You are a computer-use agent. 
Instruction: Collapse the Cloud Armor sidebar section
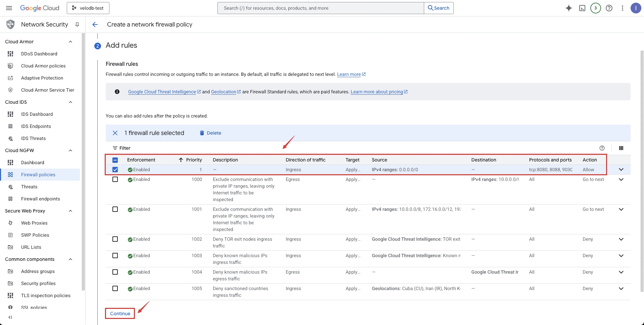pos(70,42)
